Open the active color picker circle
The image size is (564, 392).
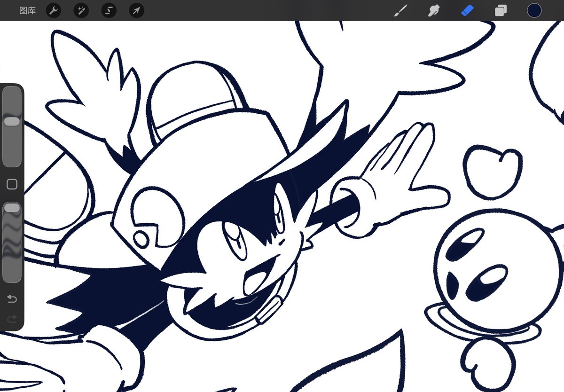pos(534,10)
